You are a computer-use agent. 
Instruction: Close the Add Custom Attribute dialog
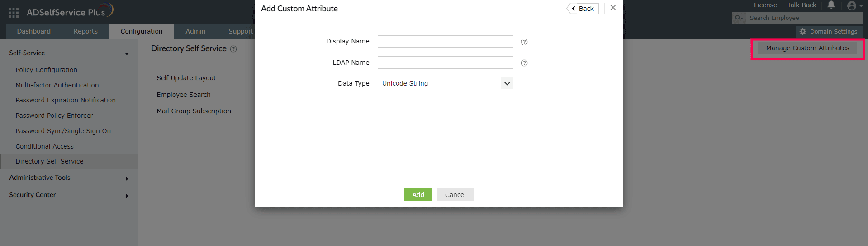(x=613, y=8)
